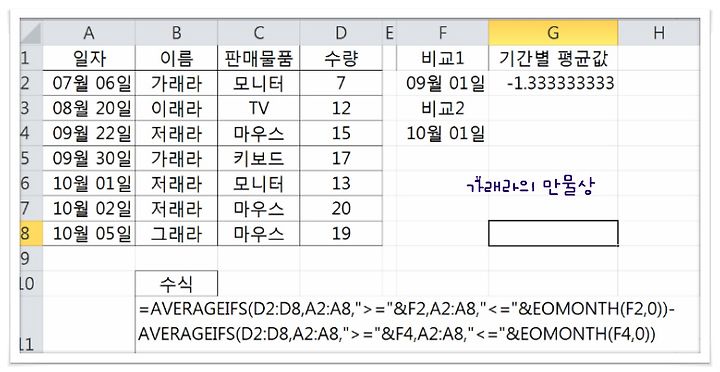Screen dimensions: 720x372
Task: Click 가래라 in row 2
Action: [176, 83]
